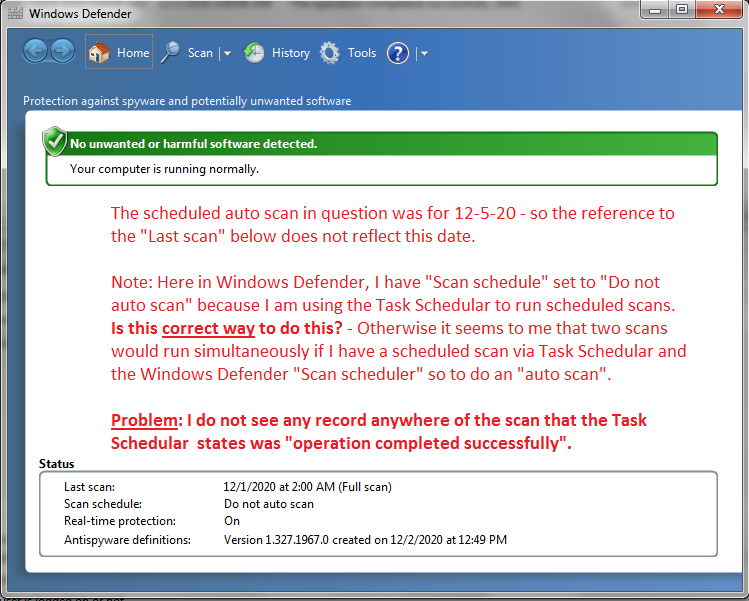The height and width of the screenshot is (601, 749).
Task: Open the Tools page
Action: 362,53
